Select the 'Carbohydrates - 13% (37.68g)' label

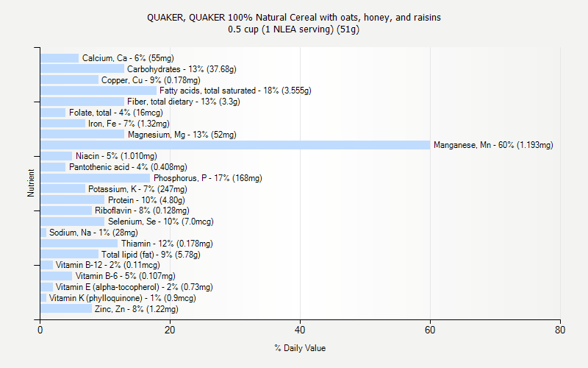pyautogui.click(x=182, y=69)
